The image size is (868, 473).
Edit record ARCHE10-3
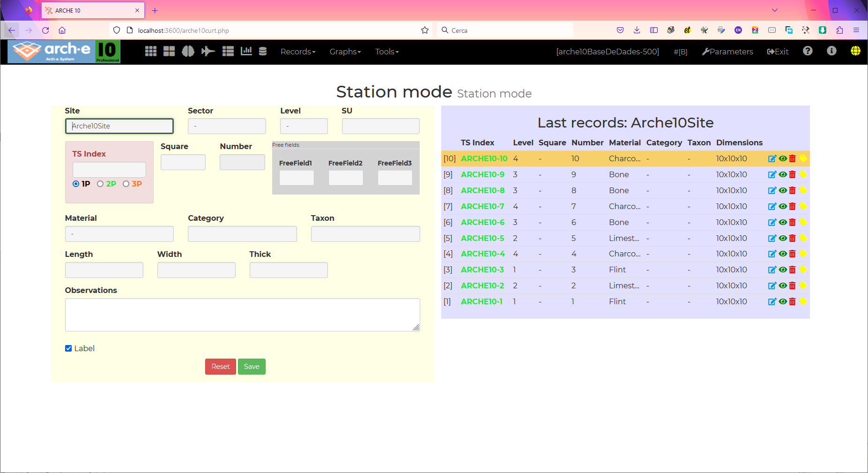click(772, 270)
